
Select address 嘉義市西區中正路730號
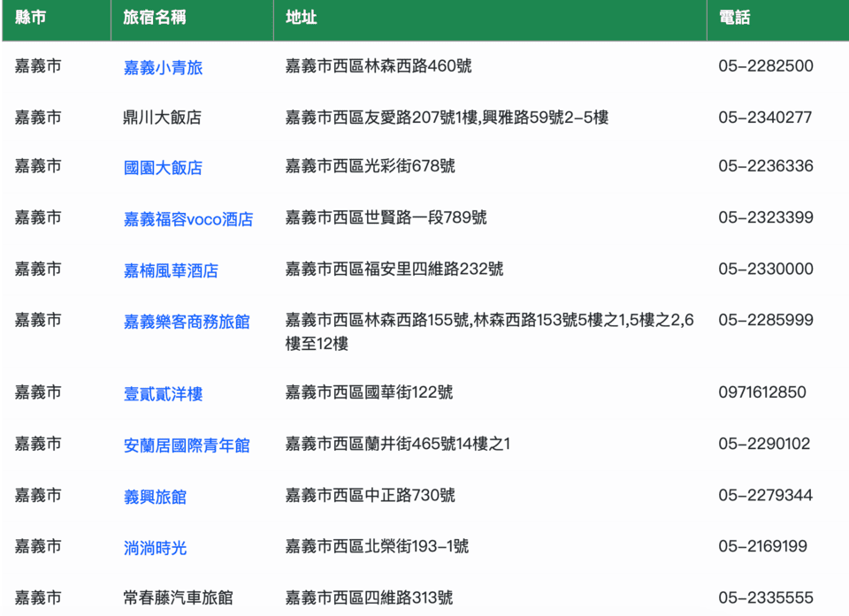(x=371, y=495)
